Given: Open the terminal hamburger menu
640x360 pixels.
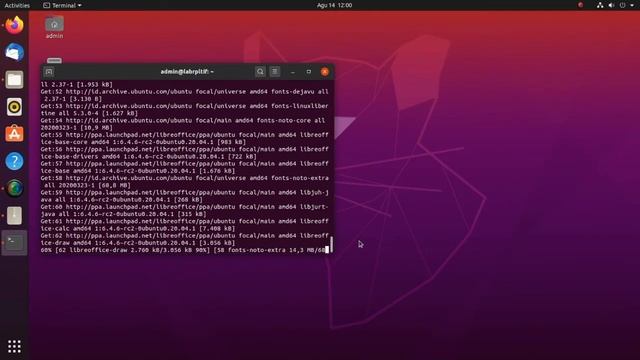Looking at the screenshot, I should [275, 72].
